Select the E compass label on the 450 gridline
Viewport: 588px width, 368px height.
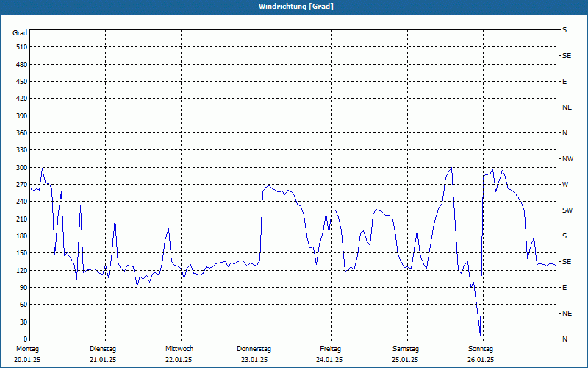pos(564,82)
